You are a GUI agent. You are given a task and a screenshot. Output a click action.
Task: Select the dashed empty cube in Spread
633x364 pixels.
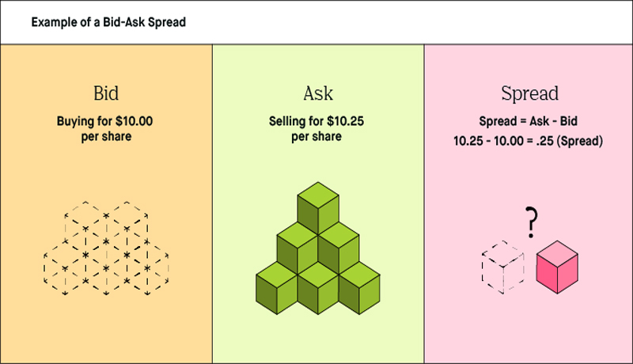pos(503,267)
